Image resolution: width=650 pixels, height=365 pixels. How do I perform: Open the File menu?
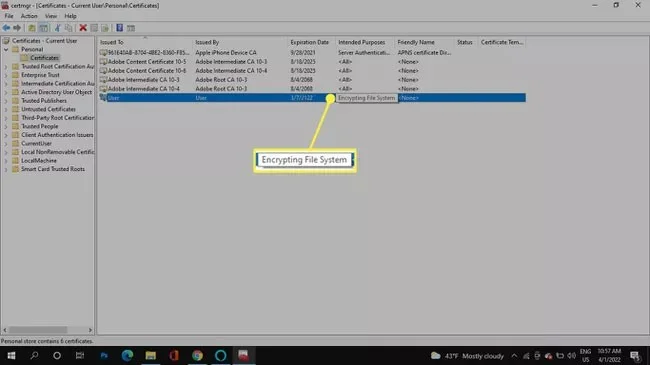(x=9, y=16)
